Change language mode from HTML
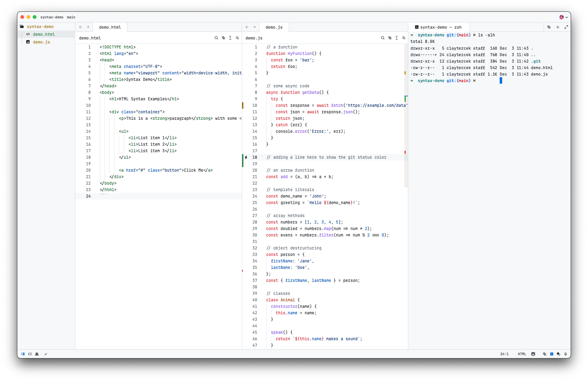The image size is (588, 381). pyautogui.click(x=522, y=354)
